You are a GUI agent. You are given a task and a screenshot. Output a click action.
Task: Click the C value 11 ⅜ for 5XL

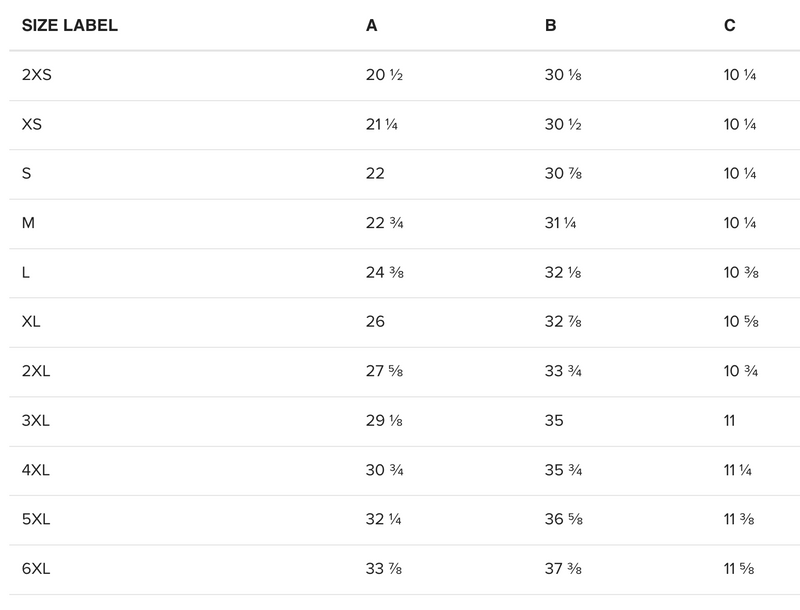(738, 520)
